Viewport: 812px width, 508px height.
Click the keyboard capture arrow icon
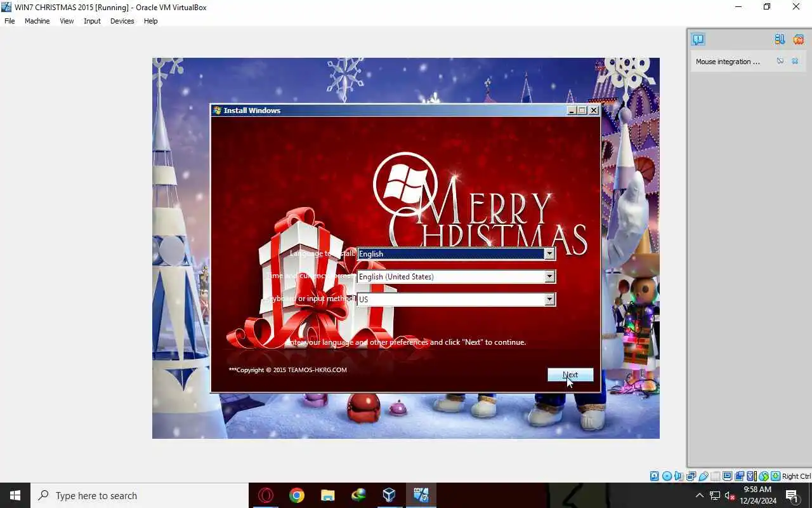pyautogui.click(x=775, y=476)
